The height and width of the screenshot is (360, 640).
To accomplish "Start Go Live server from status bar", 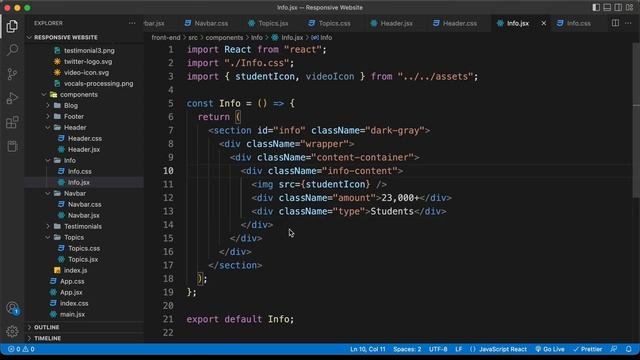I will 550,349.
